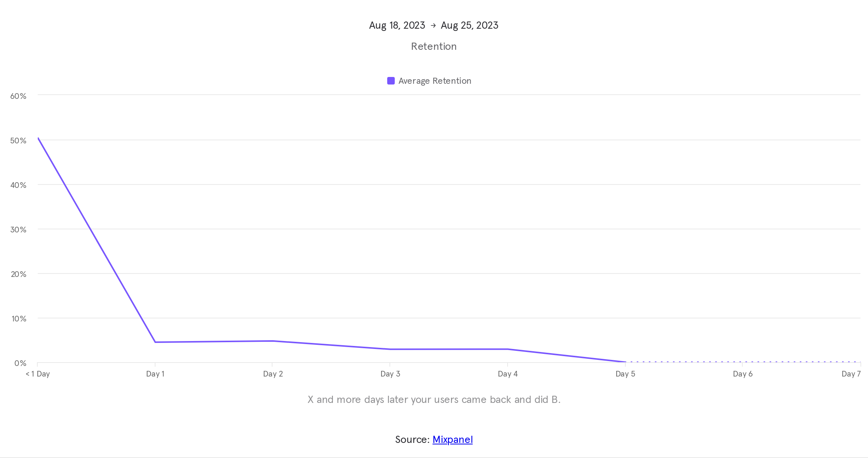
Task: Click the 60% y-axis label
Action: 18,96
